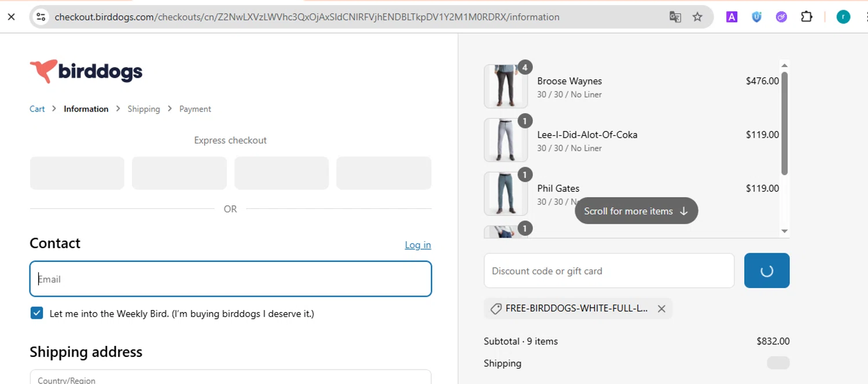The width and height of the screenshot is (868, 384).
Task: Select the Shipping breadcrumb step
Action: click(x=144, y=109)
